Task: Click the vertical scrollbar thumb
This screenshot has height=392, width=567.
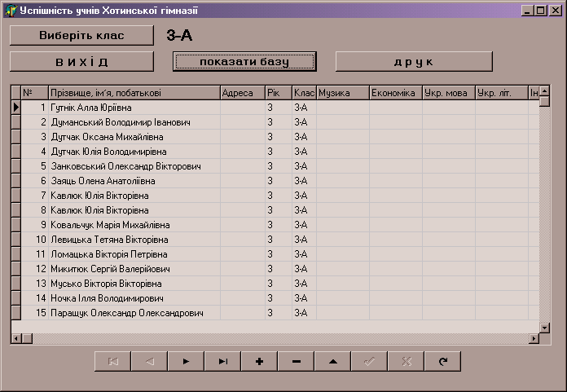Action: 544,101
